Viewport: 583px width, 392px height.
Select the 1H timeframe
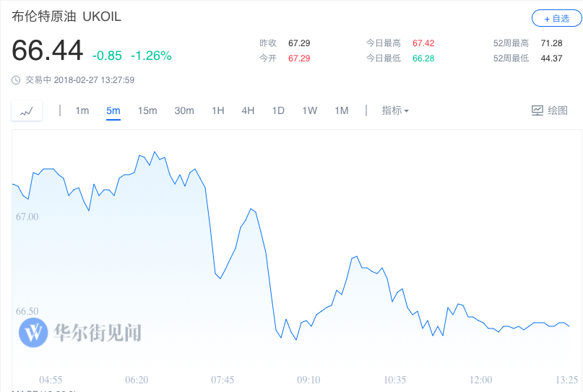[218, 110]
